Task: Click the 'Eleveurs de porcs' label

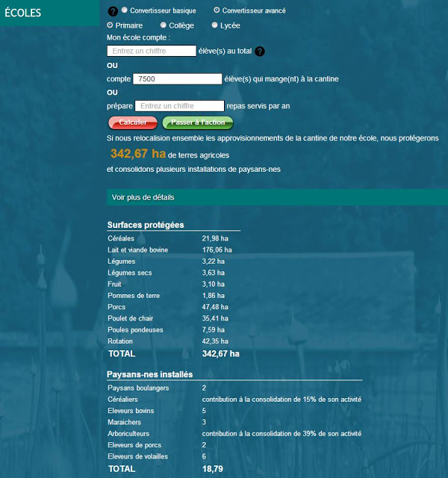Action: (x=134, y=445)
